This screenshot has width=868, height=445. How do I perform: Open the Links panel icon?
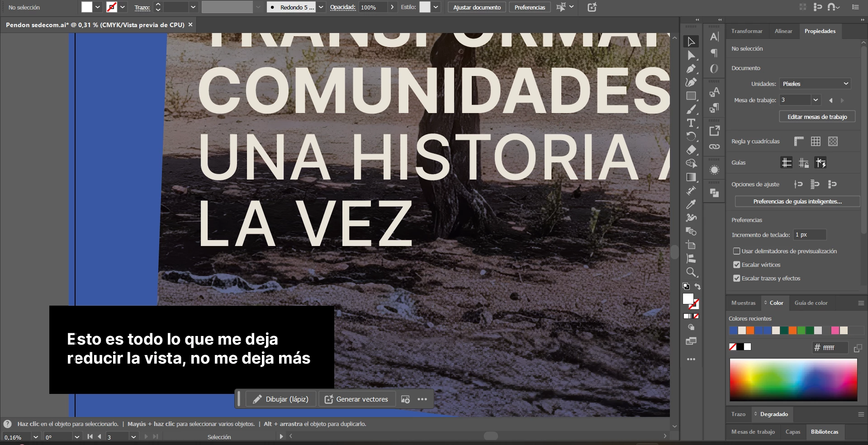714,147
